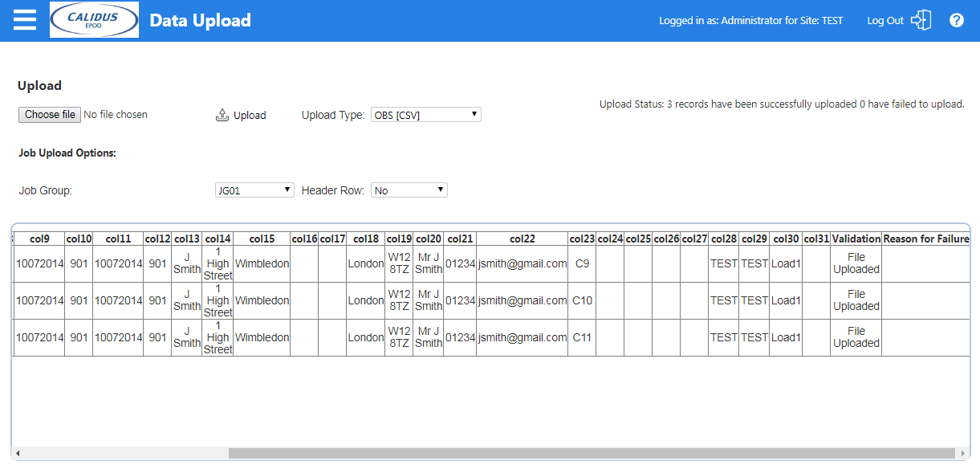Click Wimbledon in the C9 row
Viewport: 980px width, 469px height.
(x=262, y=263)
